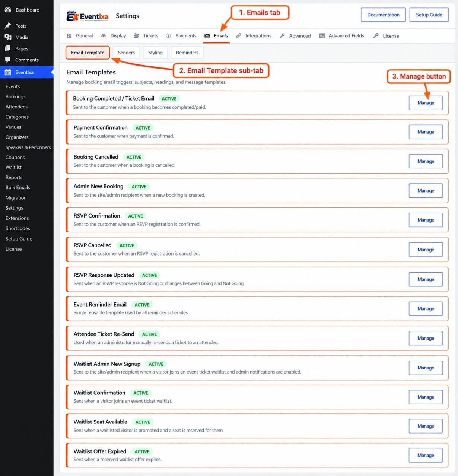Open Coupons in the sidebar
This screenshot has width=458, height=476.
click(15, 157)
